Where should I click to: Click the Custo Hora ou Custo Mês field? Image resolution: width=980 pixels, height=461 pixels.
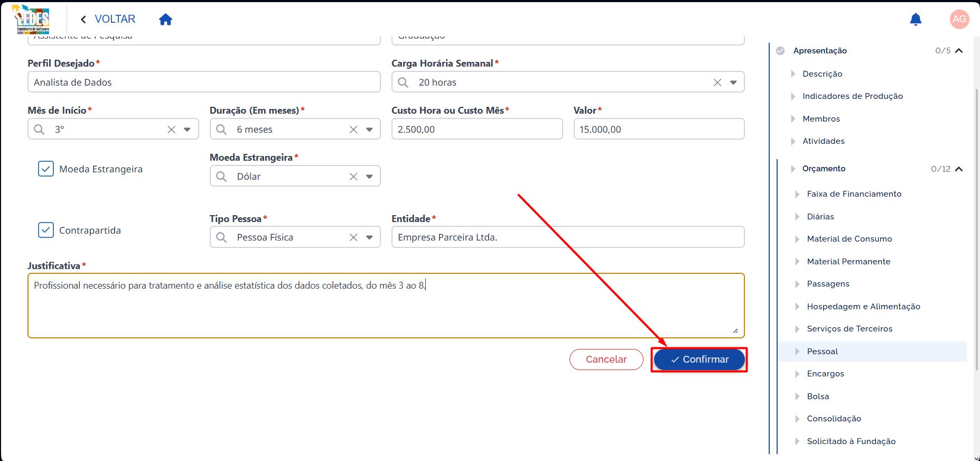(x=477, y=129)
